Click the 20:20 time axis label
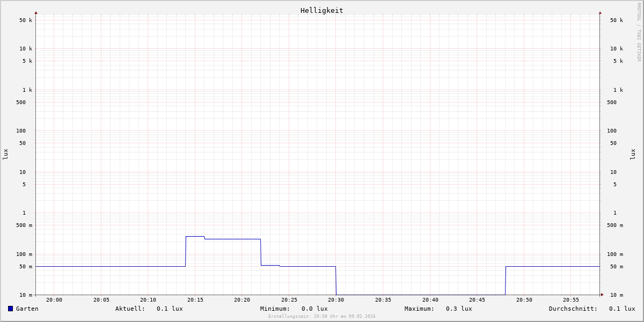The width and height of the screenshot is (644, 322). 242,300
